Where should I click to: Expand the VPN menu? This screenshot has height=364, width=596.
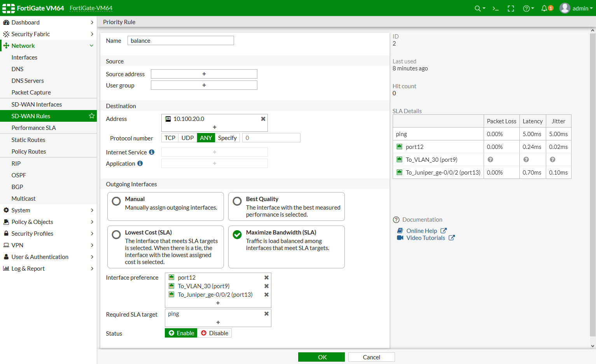click(x=48, y=245)
